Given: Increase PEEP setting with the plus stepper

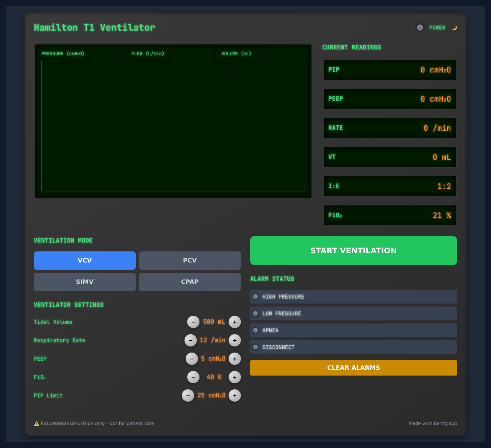Looking at the screenshot, I should (234, 359).
